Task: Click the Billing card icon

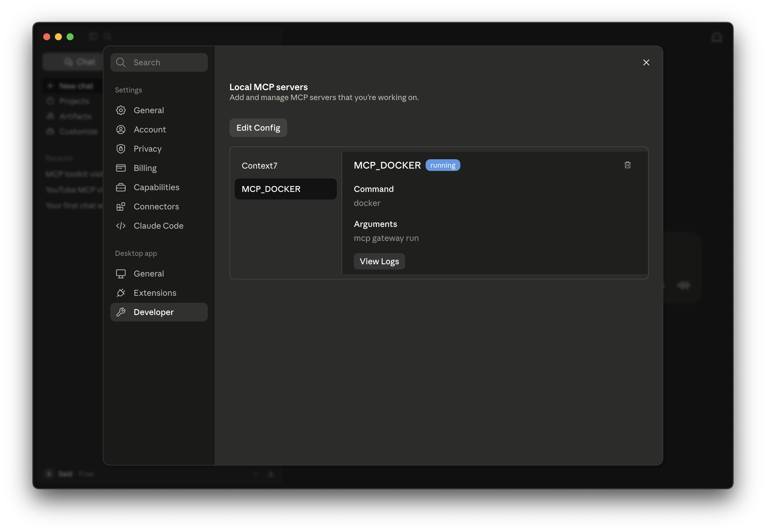Action: tap(121, 168)
